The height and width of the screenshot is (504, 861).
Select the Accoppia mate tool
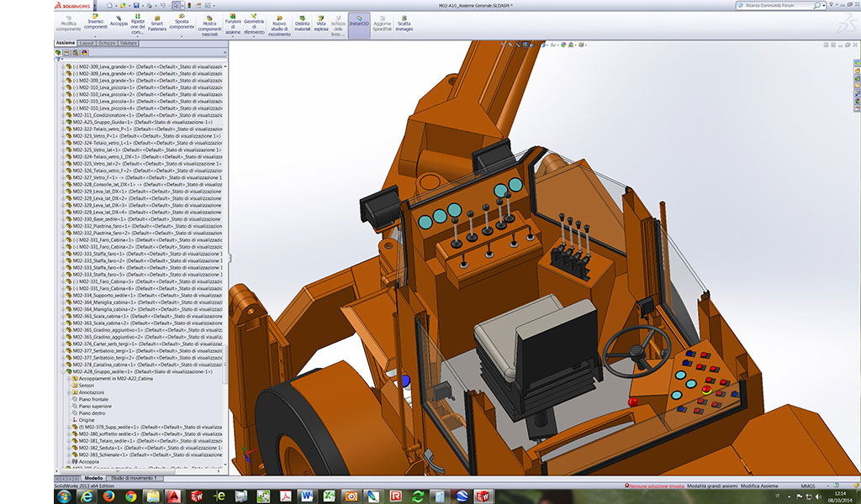click(x=119, y=23)
